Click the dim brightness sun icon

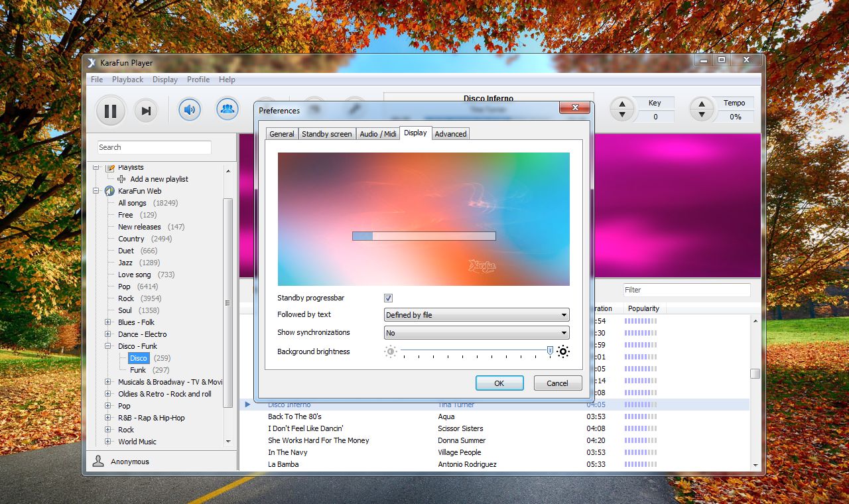click(391, 351)
